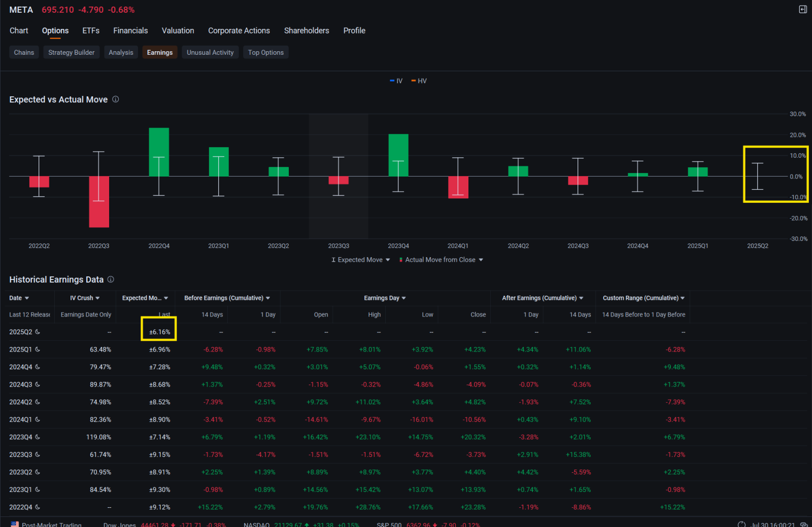Select the Analysis sub-tab

pos(121,52)
